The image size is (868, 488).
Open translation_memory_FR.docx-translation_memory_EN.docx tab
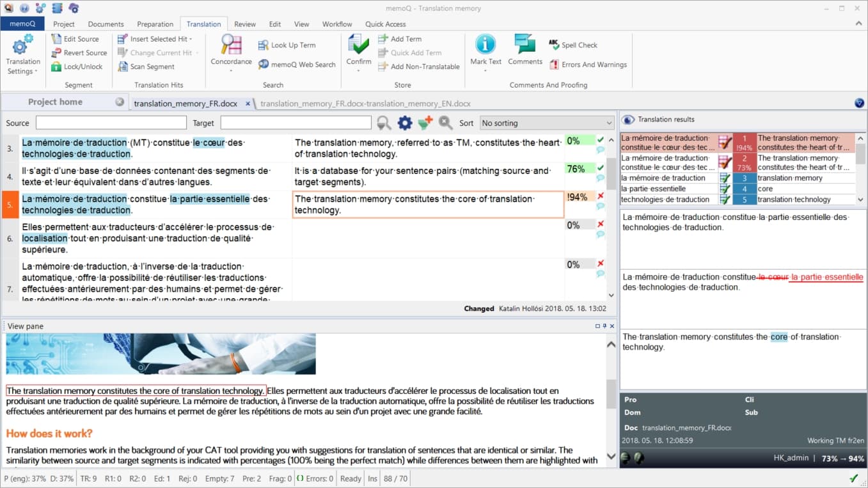click(365, 104)
